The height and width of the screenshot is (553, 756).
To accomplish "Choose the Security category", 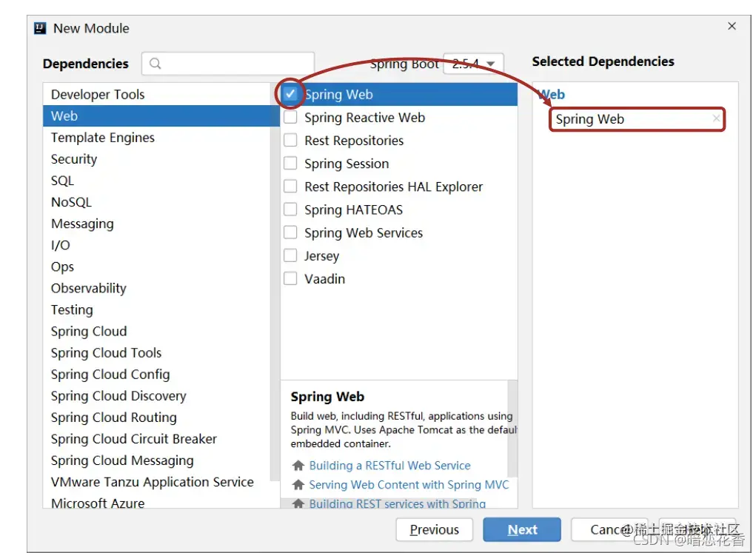I will pos(157,159).
